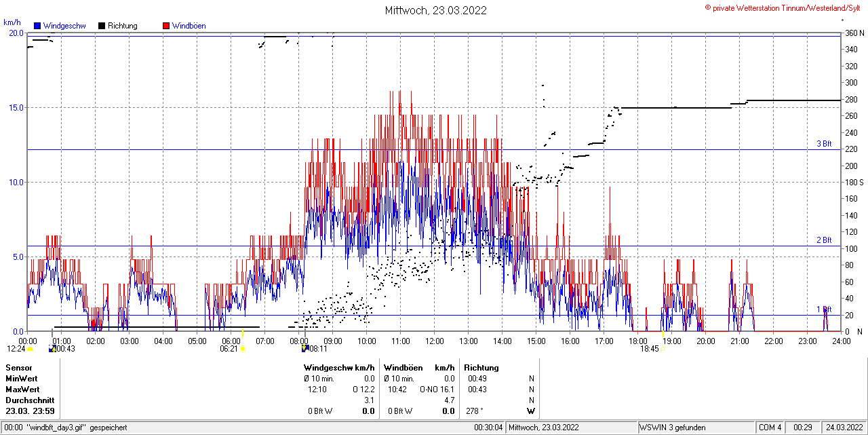Viewport: 868px width, 435px height.
Task: Click status bar message windbft_day3.gif gespeichert
Action: point(64,428)
